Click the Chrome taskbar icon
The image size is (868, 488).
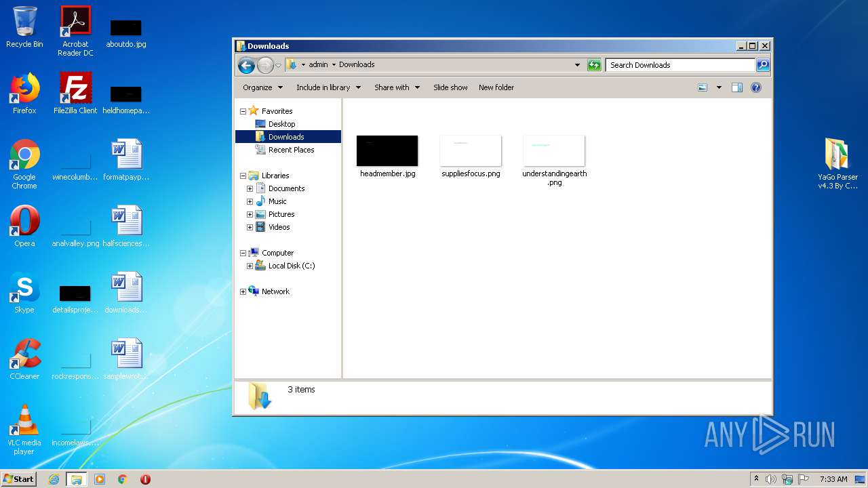coord(123,479)
